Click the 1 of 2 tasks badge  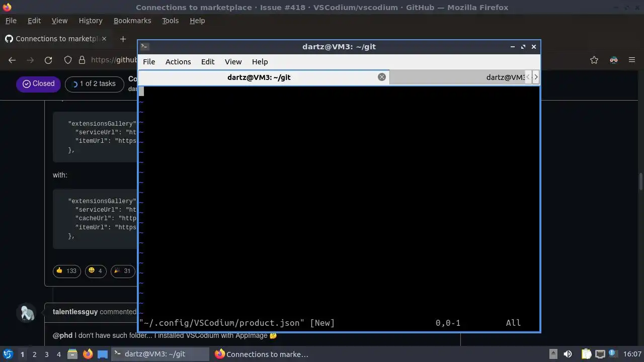[94, 84]
